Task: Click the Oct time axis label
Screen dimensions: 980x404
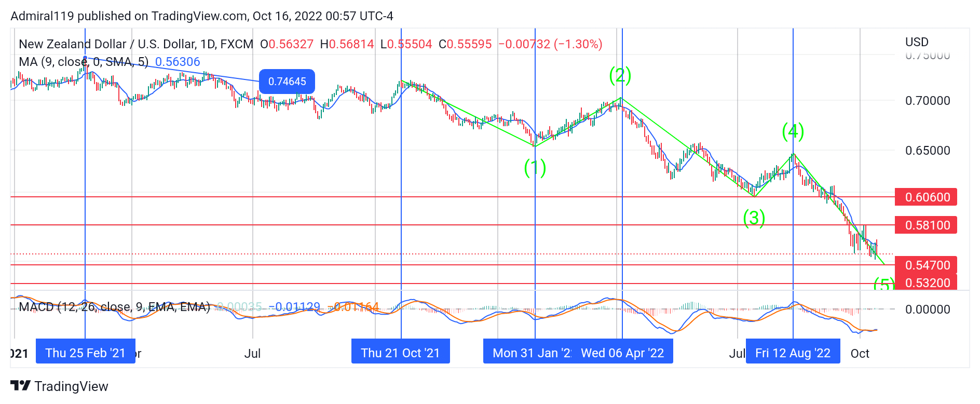Action: 860,354
